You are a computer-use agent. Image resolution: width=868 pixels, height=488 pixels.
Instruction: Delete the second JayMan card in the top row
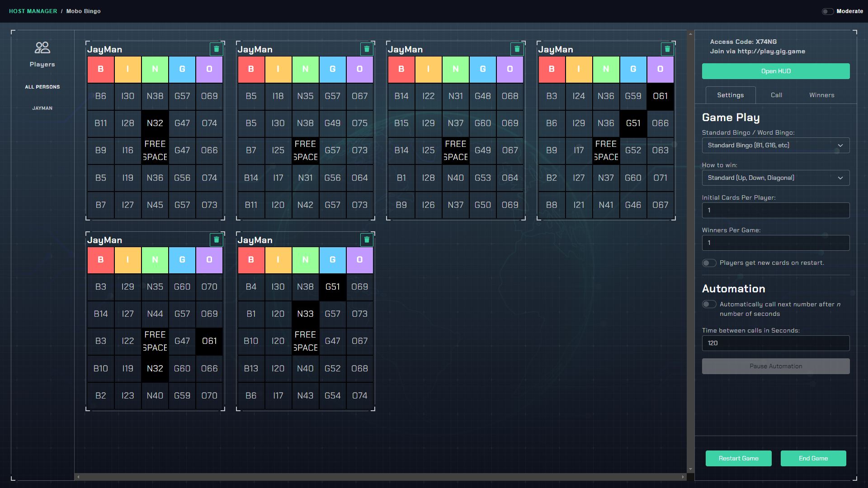point(367,49)
